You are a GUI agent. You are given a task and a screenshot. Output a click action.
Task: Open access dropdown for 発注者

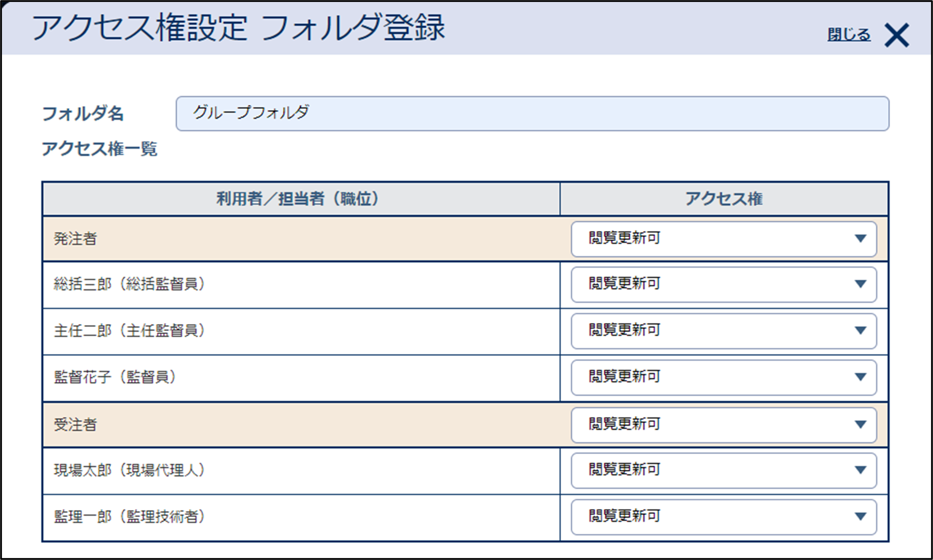tap(723, 239)
